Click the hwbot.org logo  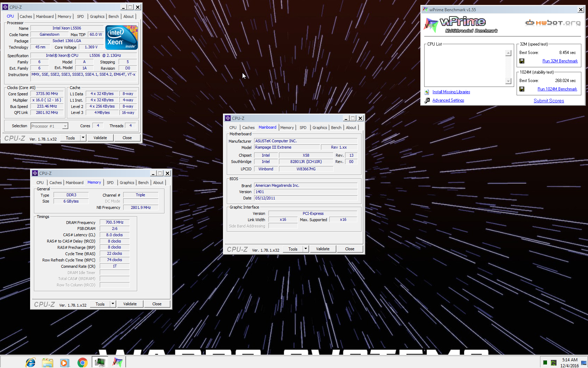(x=553, y=23)
